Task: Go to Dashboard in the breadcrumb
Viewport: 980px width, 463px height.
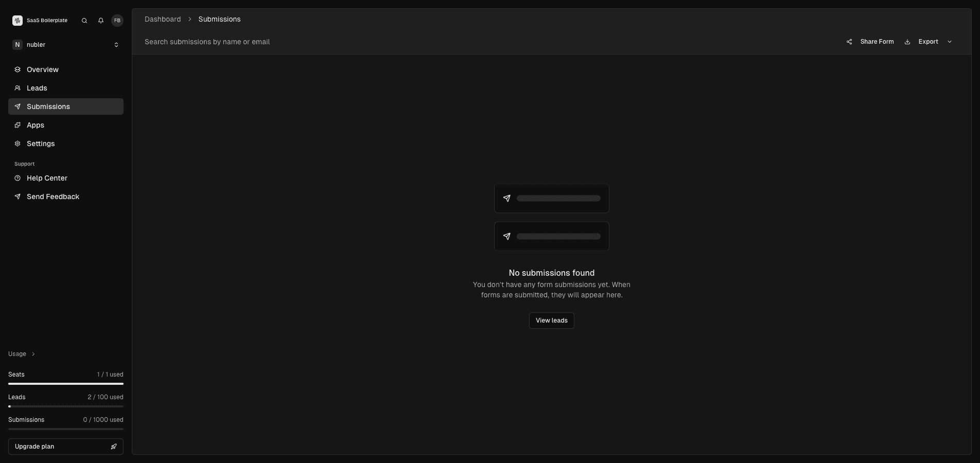Action: click(x=163, y=19)
